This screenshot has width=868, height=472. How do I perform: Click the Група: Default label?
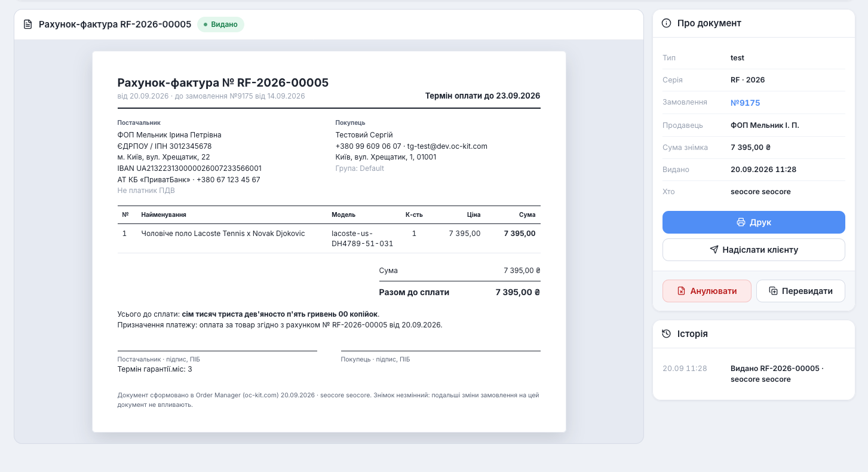pos(360,168)
